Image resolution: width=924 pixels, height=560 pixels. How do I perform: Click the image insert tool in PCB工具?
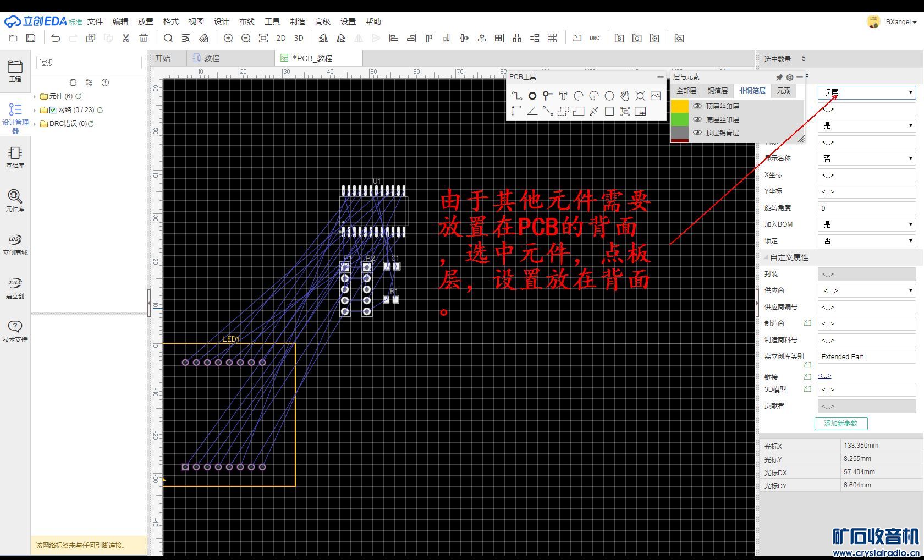[x=656, y=96]
